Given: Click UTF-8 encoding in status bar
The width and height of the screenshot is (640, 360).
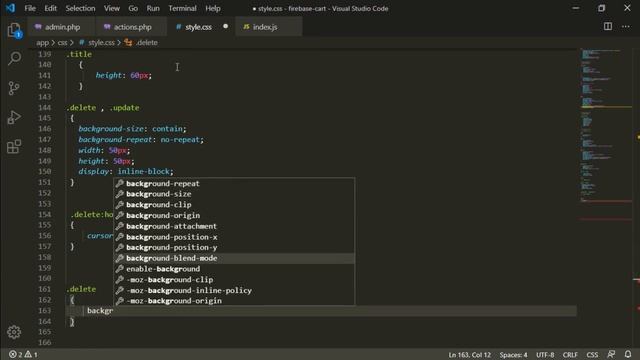Looking at the screenshot, I should coord(545,355).
